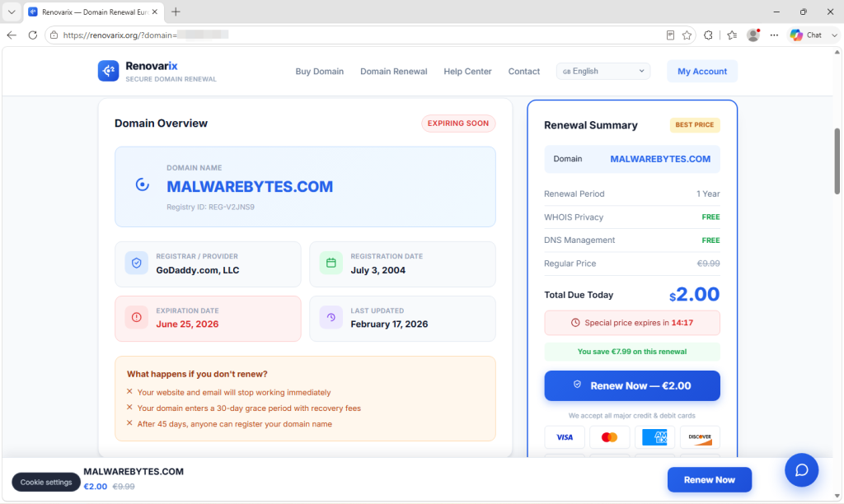Click the domain name spinner icon
The height and width of the screenshot is (504, 844).
pos(142,185)
